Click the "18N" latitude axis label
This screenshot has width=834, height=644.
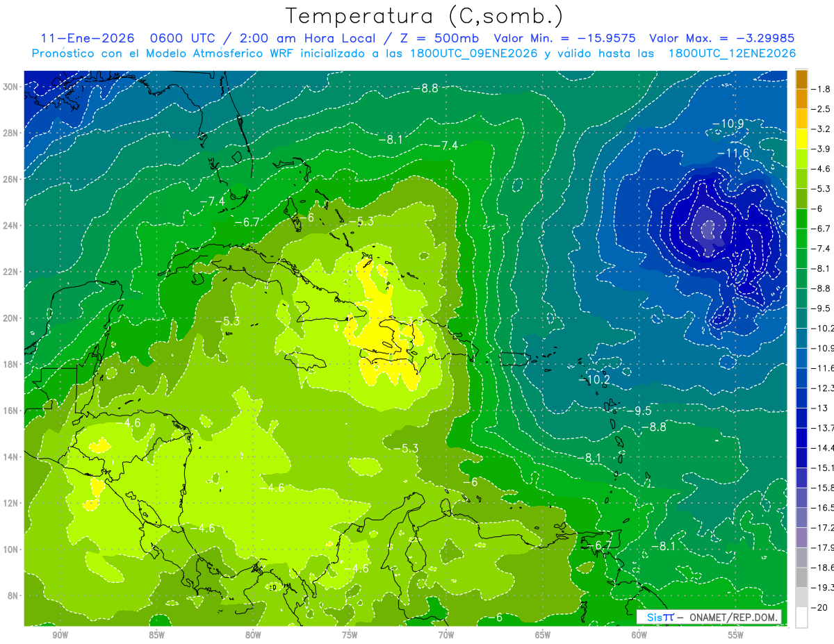10,364
